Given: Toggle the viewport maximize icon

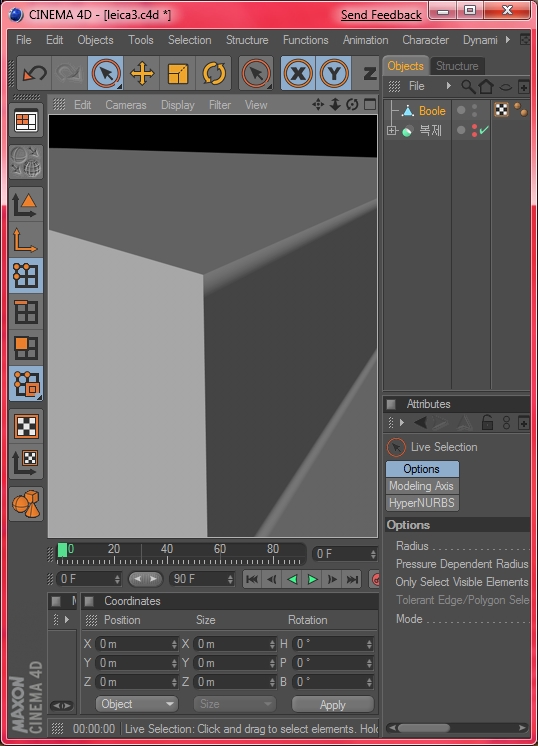Looking at the screenshot, I should coord(370,104).
